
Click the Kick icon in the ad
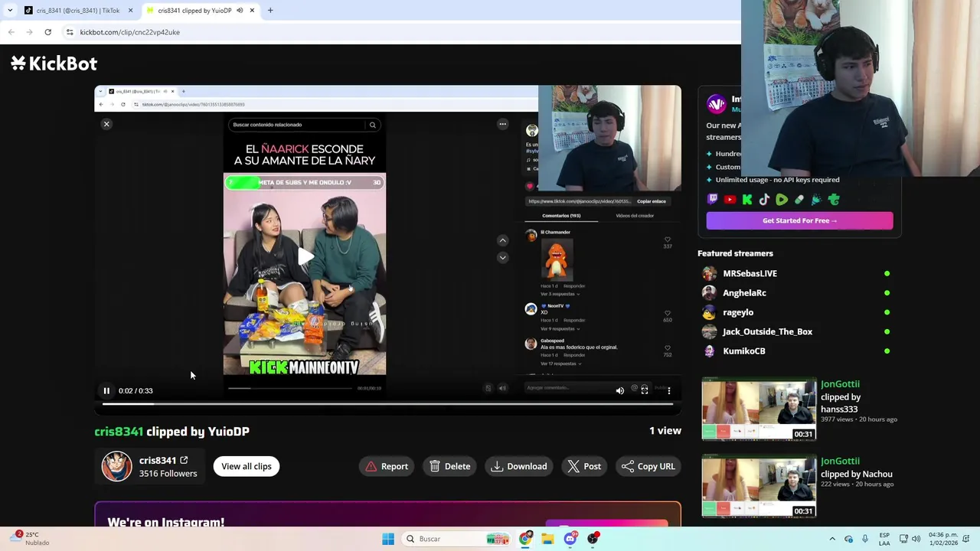pyautogui.click(x=747, y=200)
